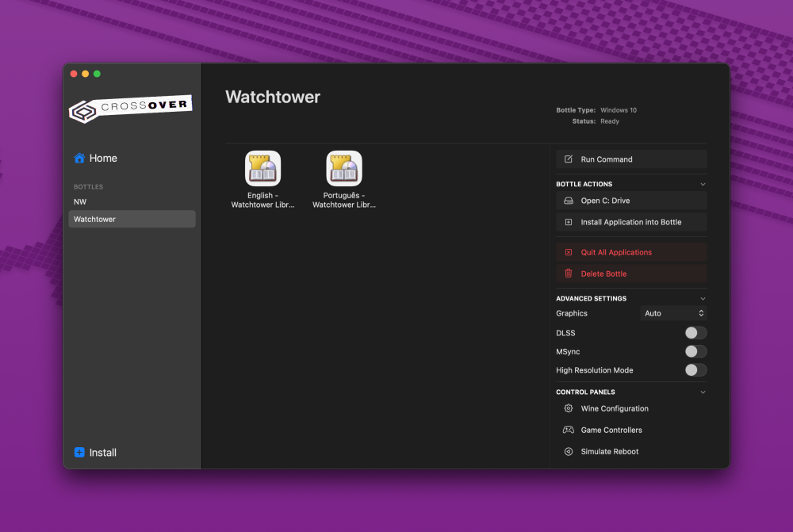Launch Português Watchtower Library app icon
Viewport: 793px width, 532px height.
pyautogui.click(x=344, y=169)
